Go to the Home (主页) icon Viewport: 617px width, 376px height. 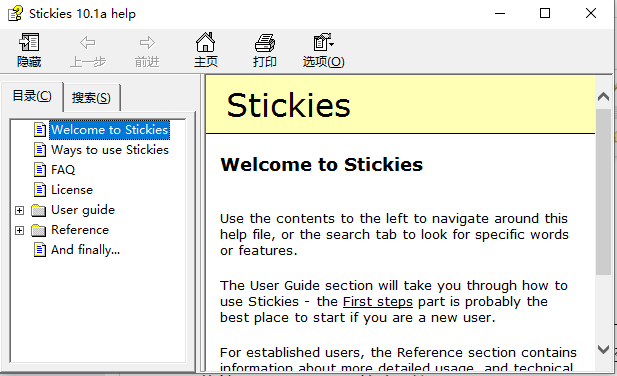pyautogui.click(x=205, y=42)
